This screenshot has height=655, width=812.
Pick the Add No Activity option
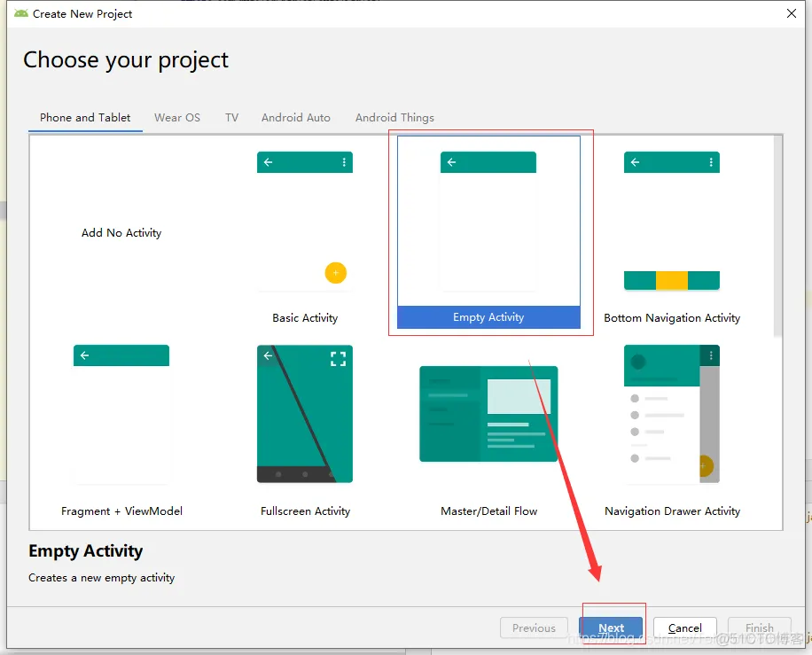pos(121,232)
